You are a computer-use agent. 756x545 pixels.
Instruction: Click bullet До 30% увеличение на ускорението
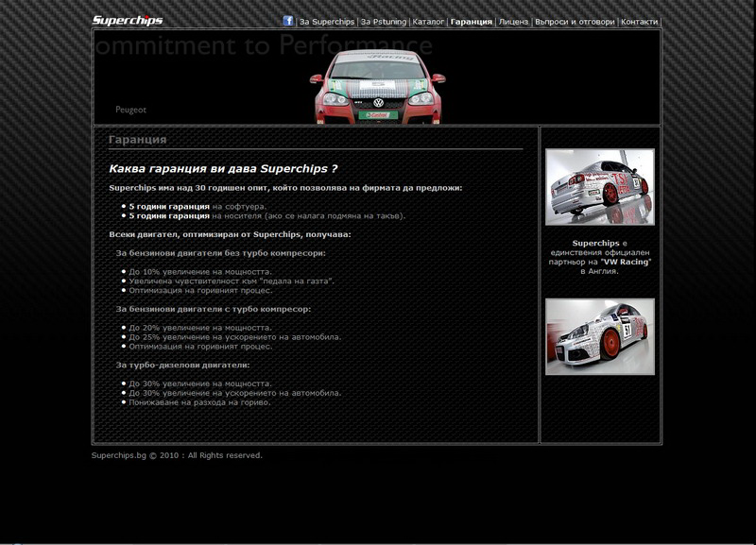point(234,393)
